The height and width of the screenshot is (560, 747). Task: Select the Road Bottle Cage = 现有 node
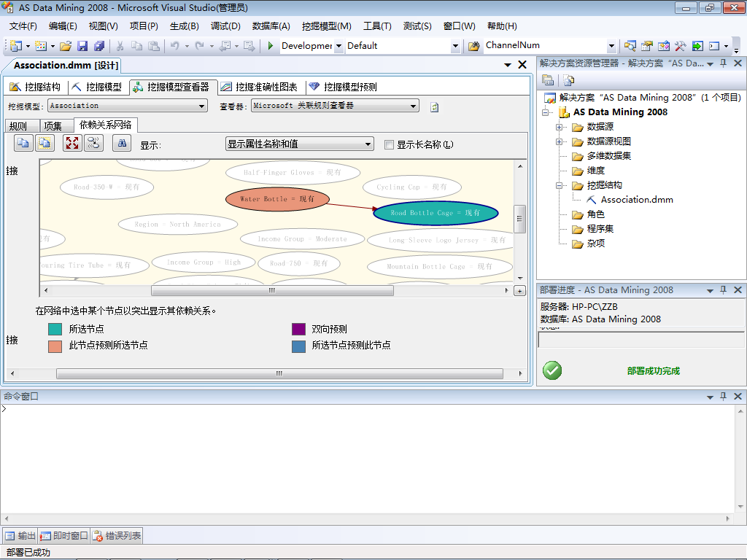click(x=436, y=213)
